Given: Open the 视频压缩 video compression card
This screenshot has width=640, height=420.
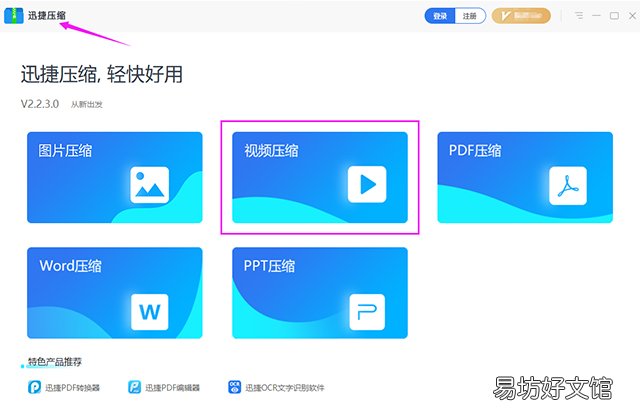Looking at the screenshot, I should (320, 177).
